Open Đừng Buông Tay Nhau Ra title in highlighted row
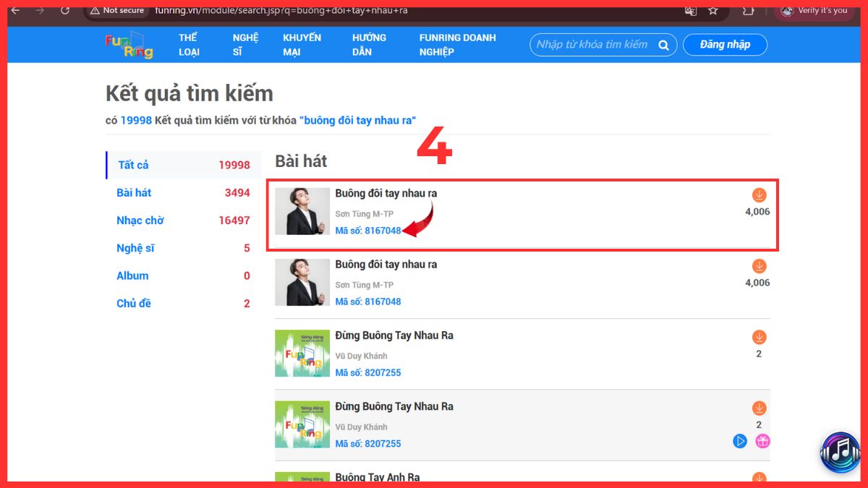868x488 pixels. pyautogui.click(x=394, y=406)
